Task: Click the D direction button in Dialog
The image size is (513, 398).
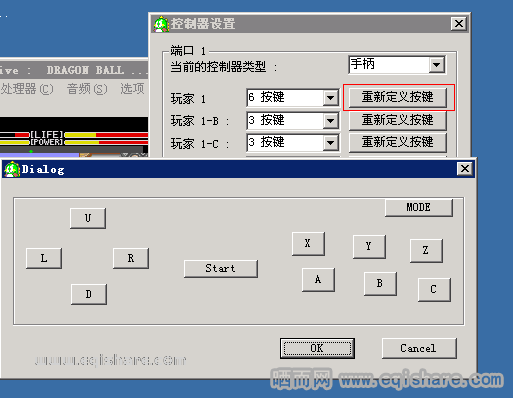Action: click(89, 294)
